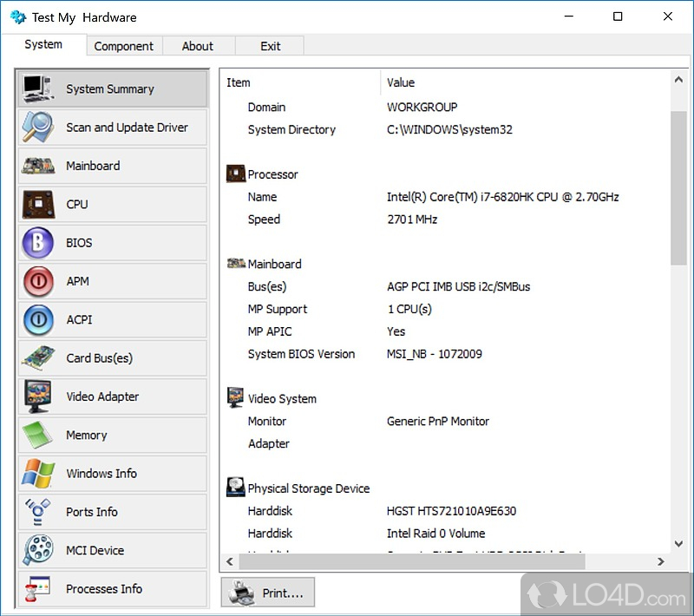The width and height of the screenshot is (694, 616).
Task: Select the Video Adapter monitor icon
Action: 38,396
